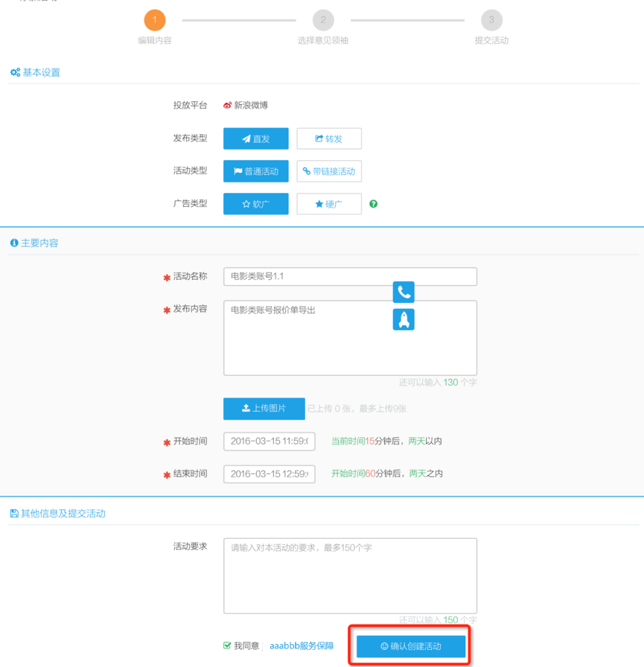The height and width of the screenshot is (667, 644).
Task: Click the 上传图片 upload button
Action: tap(264, 409)
